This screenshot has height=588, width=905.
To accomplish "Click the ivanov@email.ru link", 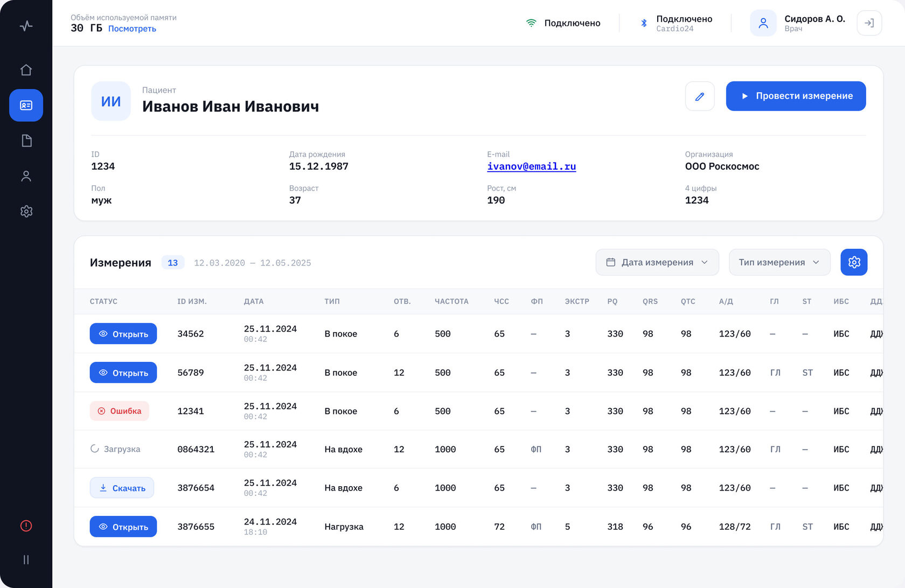I will (531, 166).
